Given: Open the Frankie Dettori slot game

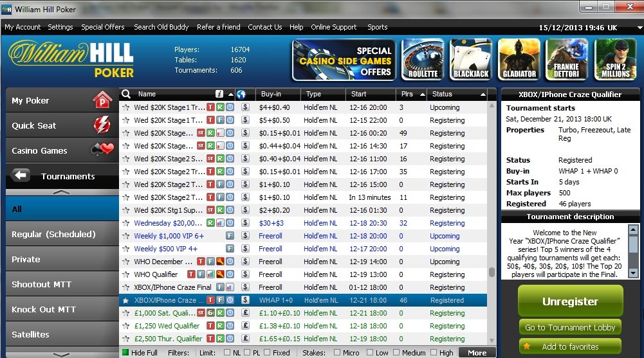Looking at the screenshot, I should 567,60.
